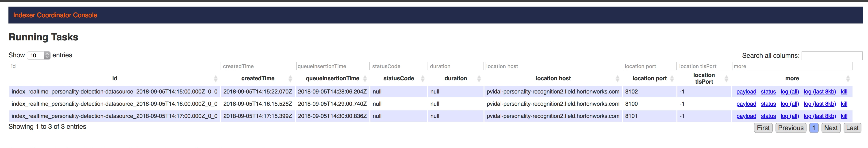Screen dimensions: 868x148
Task: Sort by duration column arrows
Action: 479,78
